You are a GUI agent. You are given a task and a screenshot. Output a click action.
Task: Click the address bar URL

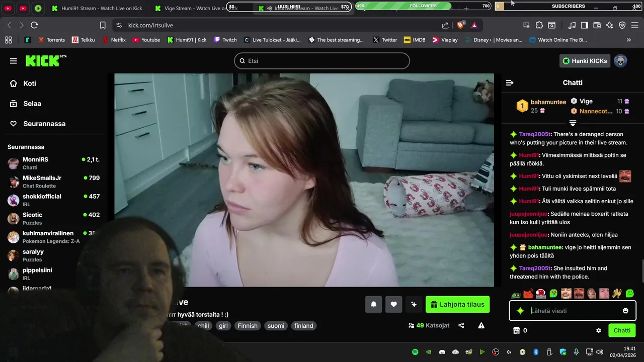click(x=150, y=25)
